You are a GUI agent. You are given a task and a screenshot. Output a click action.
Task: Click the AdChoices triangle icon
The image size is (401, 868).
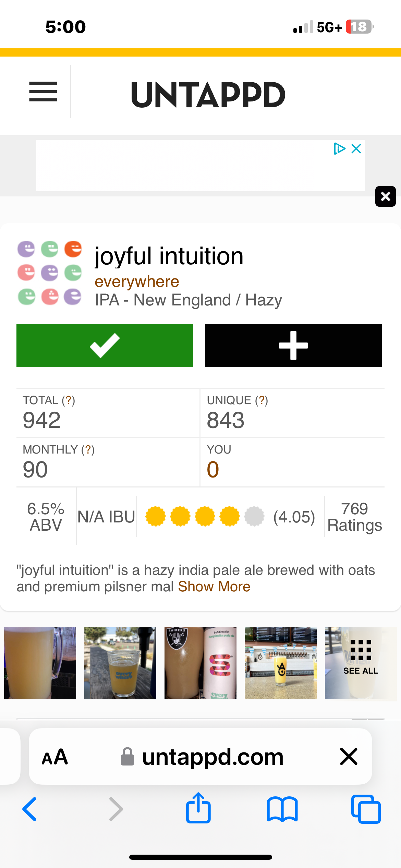coord(339,149)
